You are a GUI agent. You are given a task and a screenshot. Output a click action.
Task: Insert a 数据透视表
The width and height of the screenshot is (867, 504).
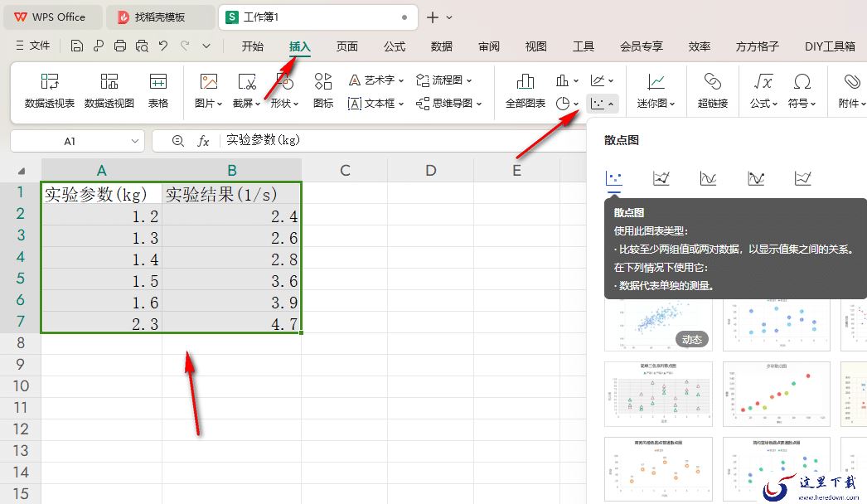[50, 90]
